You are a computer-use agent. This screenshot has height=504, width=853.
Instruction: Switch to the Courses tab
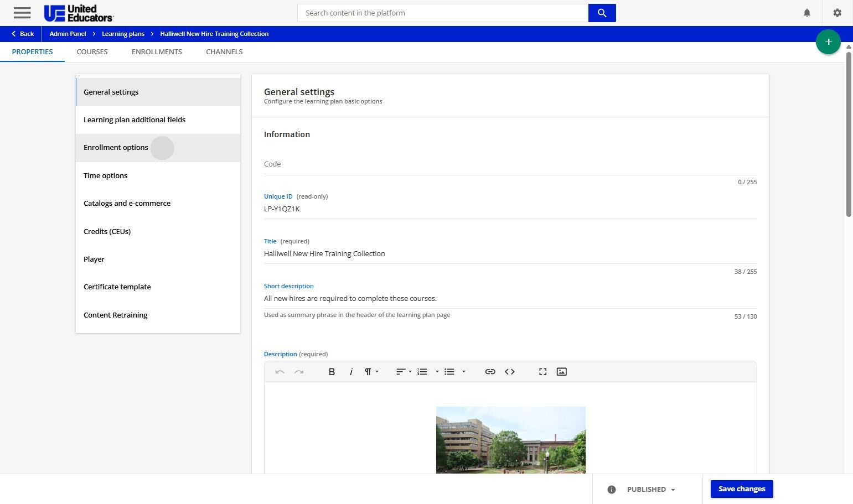click(x=92, y=52)
